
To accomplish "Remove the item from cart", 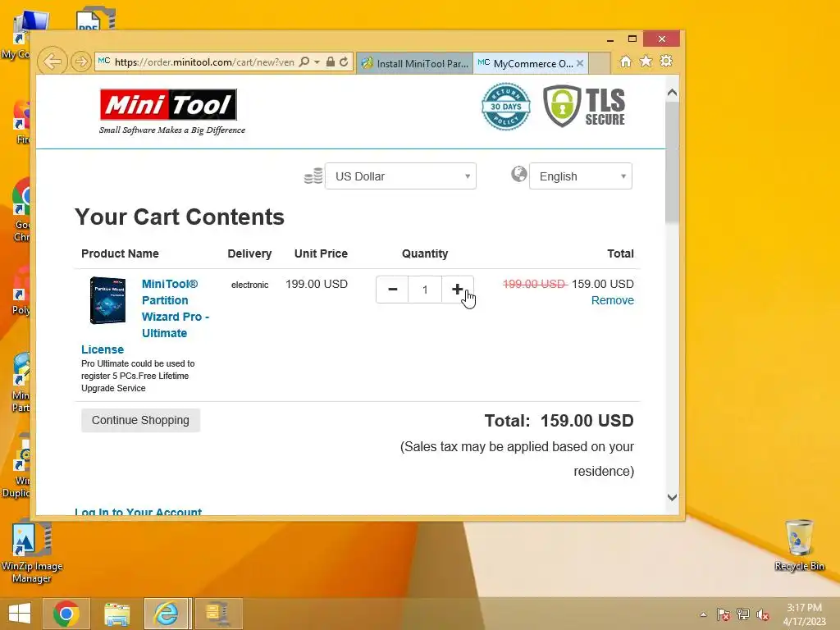I will point(612,300).
